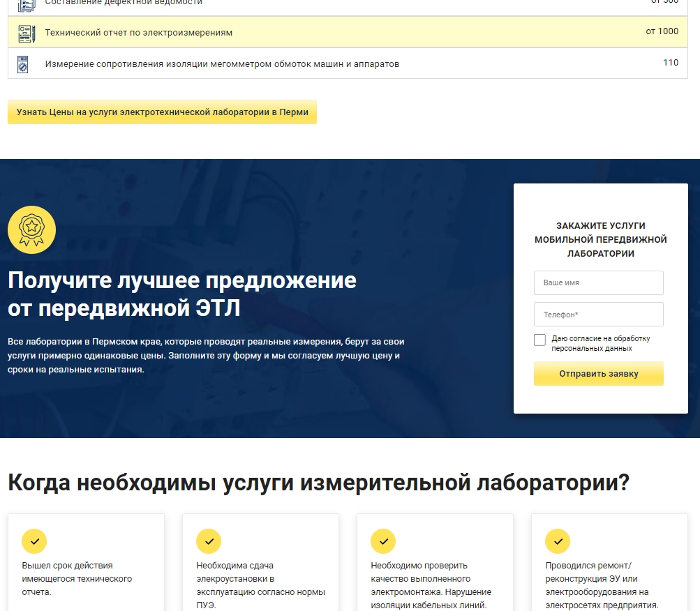The width and height of the screenshot is (700, 611).
Task: Click checkmark icon above expired report card
Action: [34, 541]
